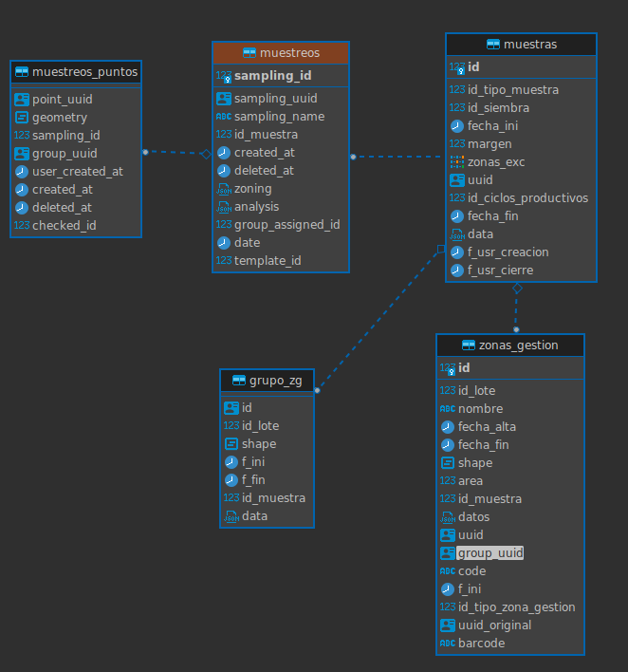Screen dimensions: 628x672
Task: Click the JSON icon beside analysis
Action: [x=224, y=207]
